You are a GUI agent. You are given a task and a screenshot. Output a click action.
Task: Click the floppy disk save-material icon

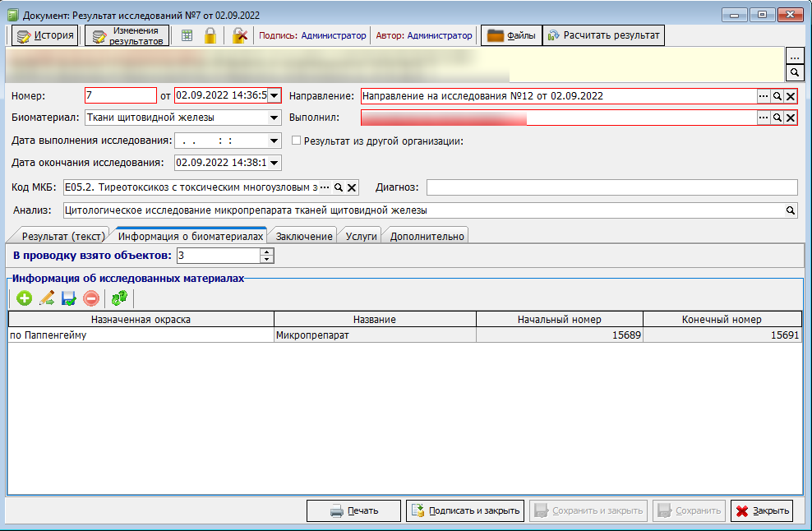[68, 299]
